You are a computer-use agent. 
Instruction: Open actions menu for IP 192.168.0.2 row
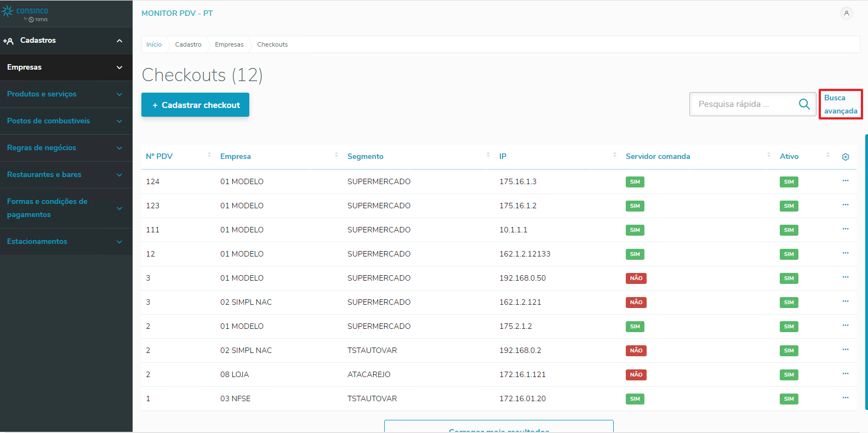point(846,350)
